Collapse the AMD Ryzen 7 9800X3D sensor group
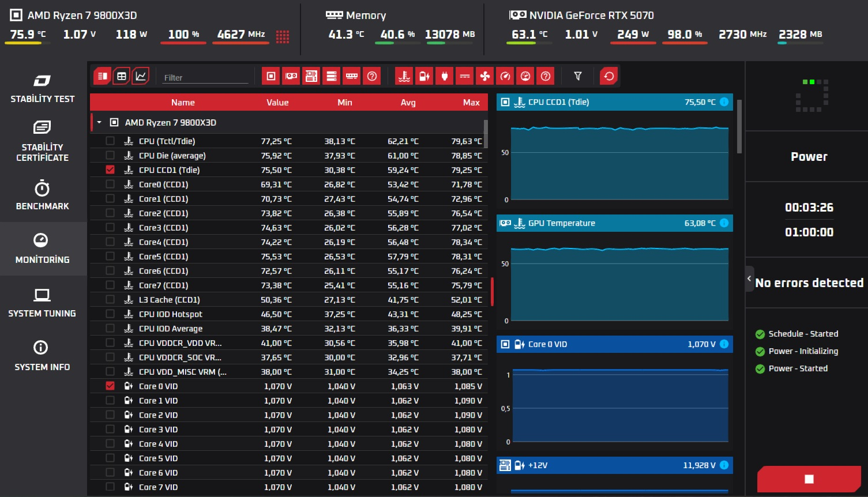 (99, 122)
